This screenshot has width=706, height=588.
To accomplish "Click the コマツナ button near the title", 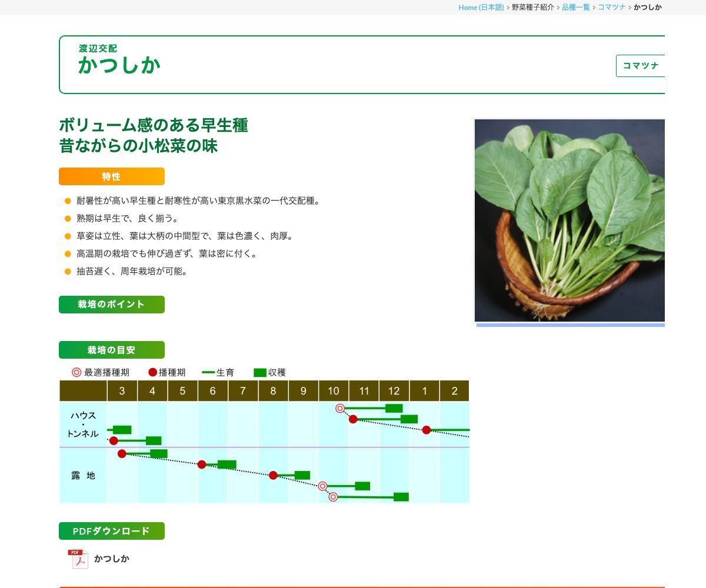I will pyautogui.click(x=641, y=66).
